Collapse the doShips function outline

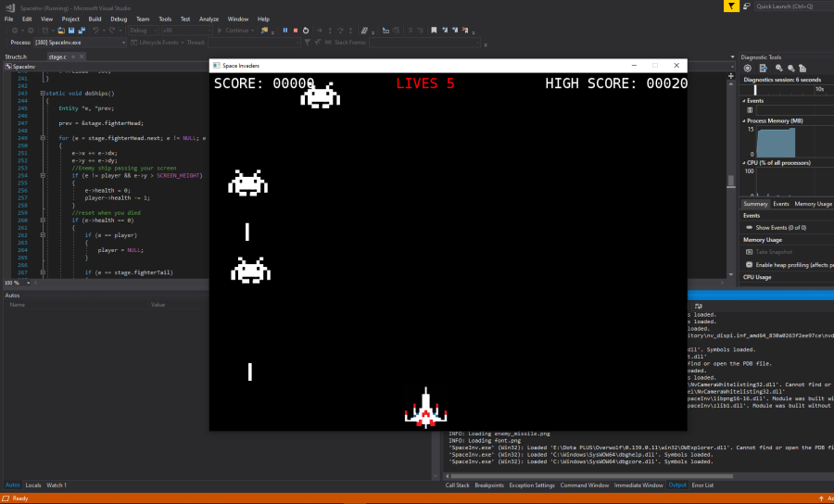[43, 93]
